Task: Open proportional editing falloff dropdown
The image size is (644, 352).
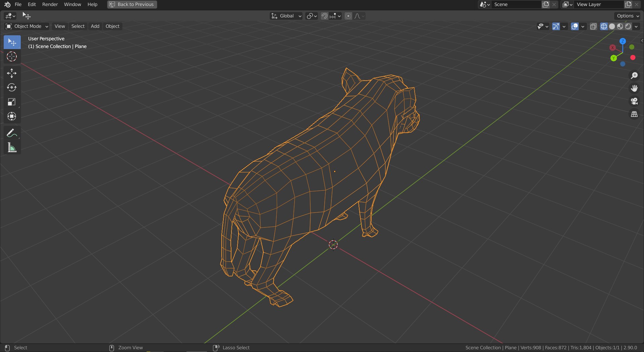Action: (x=359, y=16)
